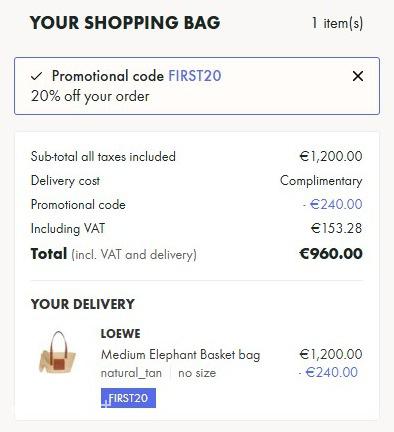This screenshot has width=394, height=432.
Task: Click the 20% off your order text
Action: coord(90,96)
